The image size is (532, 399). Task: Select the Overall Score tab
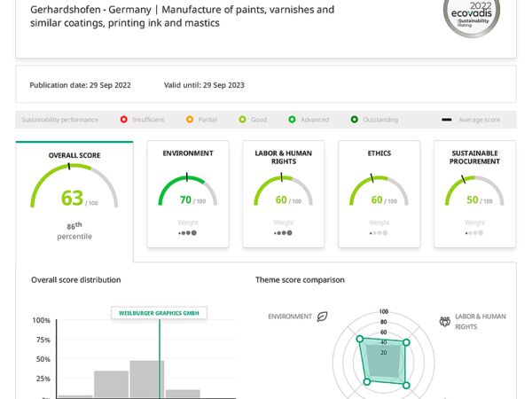[74, 201]
